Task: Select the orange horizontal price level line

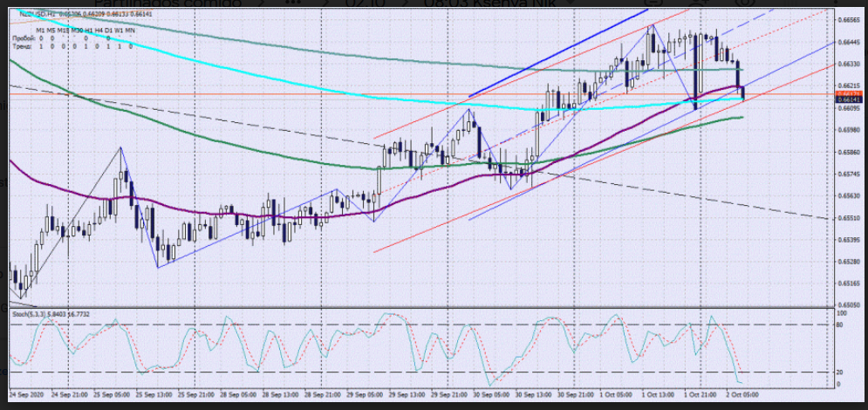Action: point(262,94)
